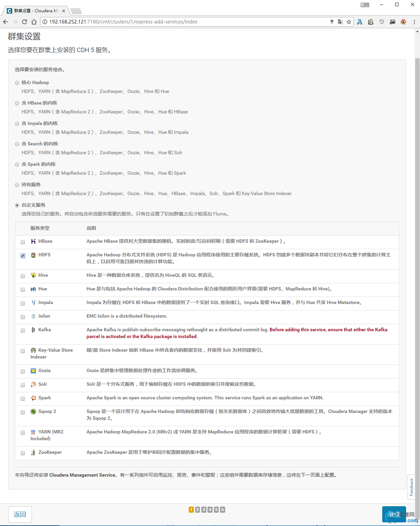Click the browser address bar URL
The image size is (420, 526).
tap(123, 22)
